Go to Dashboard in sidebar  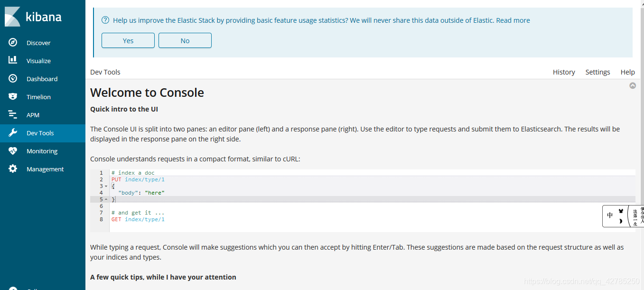[x=42, y=79]
